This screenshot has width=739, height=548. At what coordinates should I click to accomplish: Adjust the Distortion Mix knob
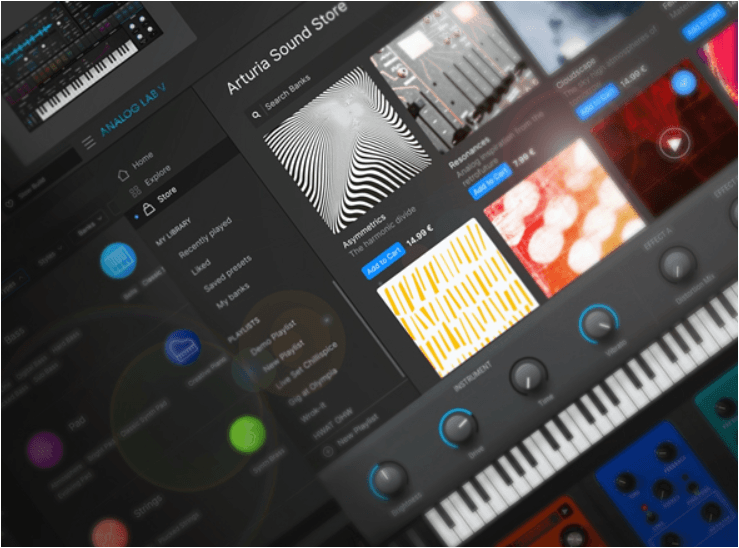click(x=677, y=264)
